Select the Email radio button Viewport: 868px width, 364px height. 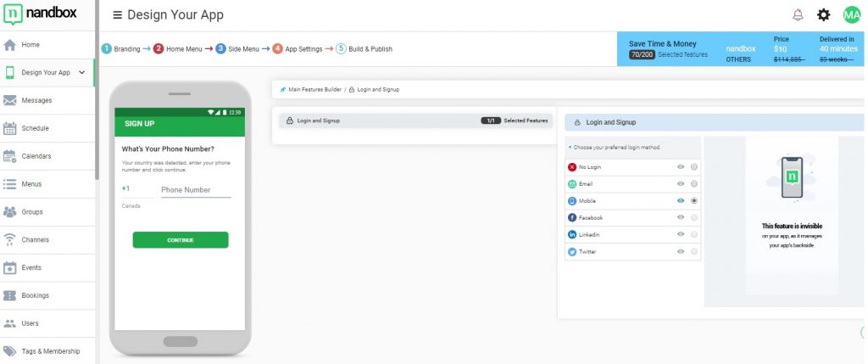[x=694, y=184]
